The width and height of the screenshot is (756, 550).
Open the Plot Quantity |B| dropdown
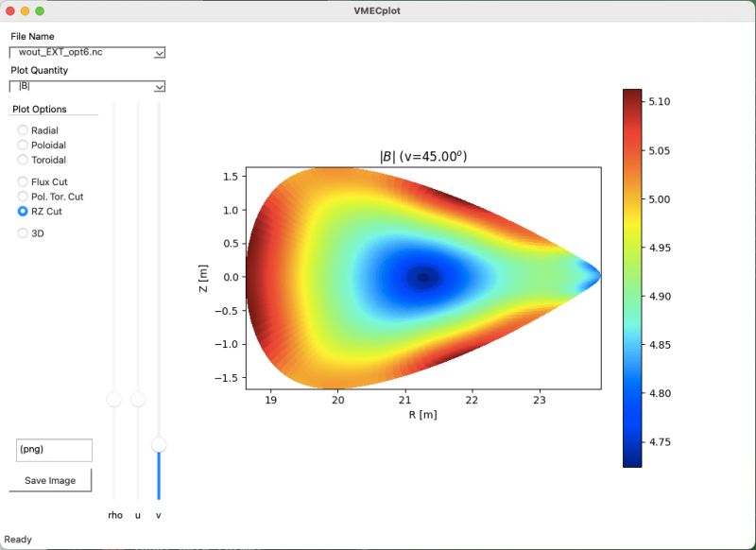point(87,86)
